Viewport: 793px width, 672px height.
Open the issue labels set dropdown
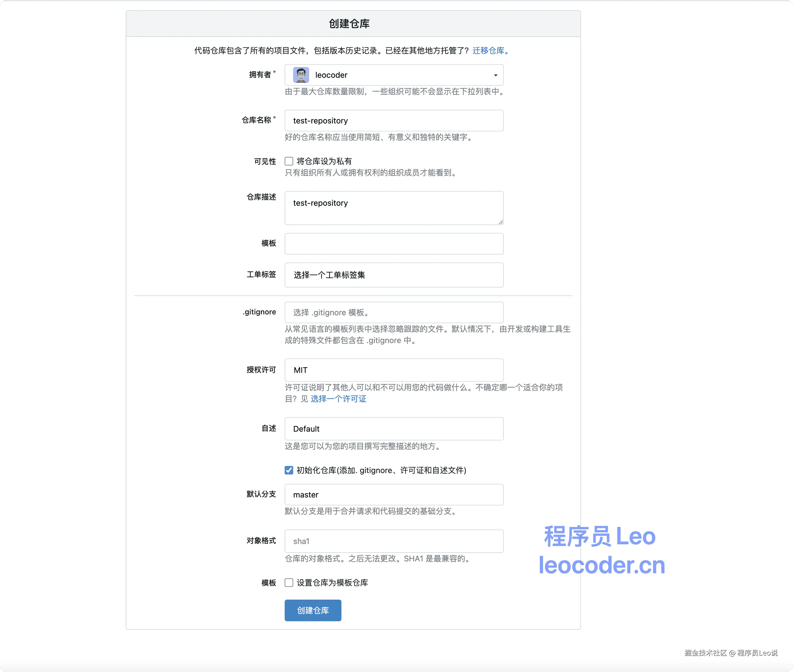(394, 275)
